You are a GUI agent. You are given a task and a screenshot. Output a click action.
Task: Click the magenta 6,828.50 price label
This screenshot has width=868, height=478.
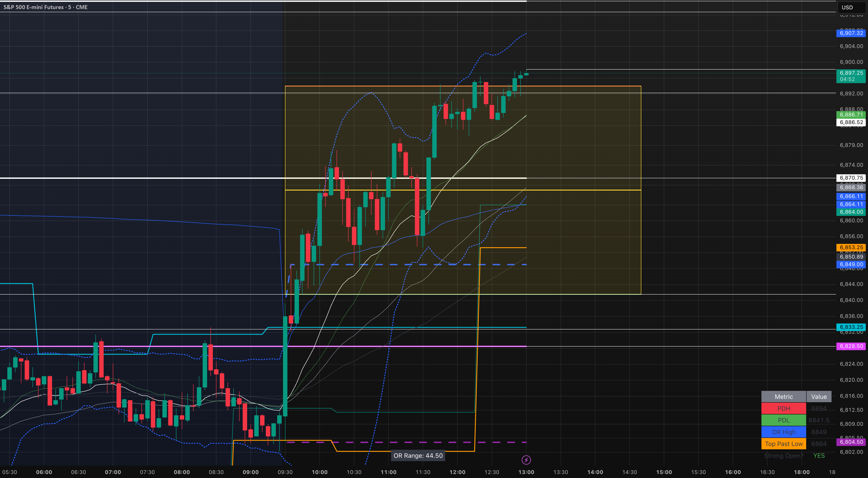point(851,346)
